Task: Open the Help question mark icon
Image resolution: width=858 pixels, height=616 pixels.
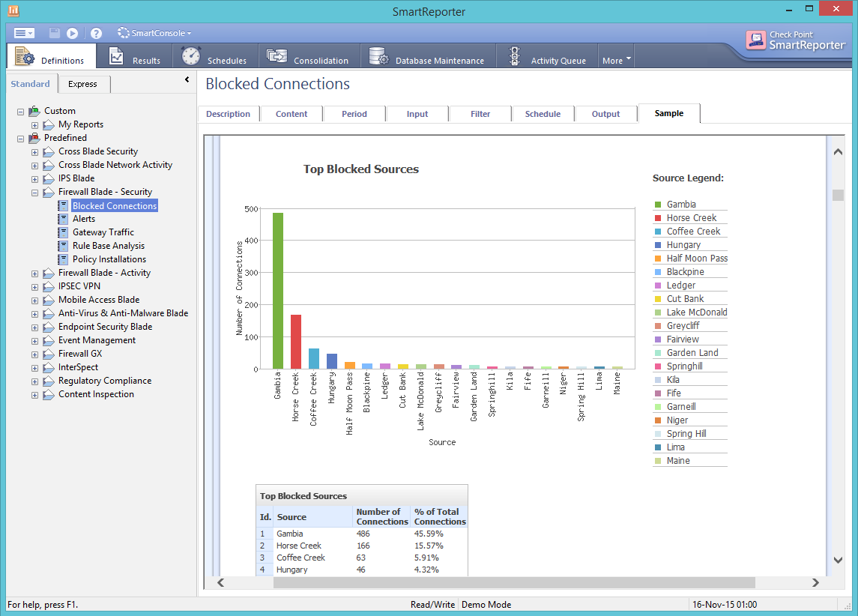Action: coord(97,34)
